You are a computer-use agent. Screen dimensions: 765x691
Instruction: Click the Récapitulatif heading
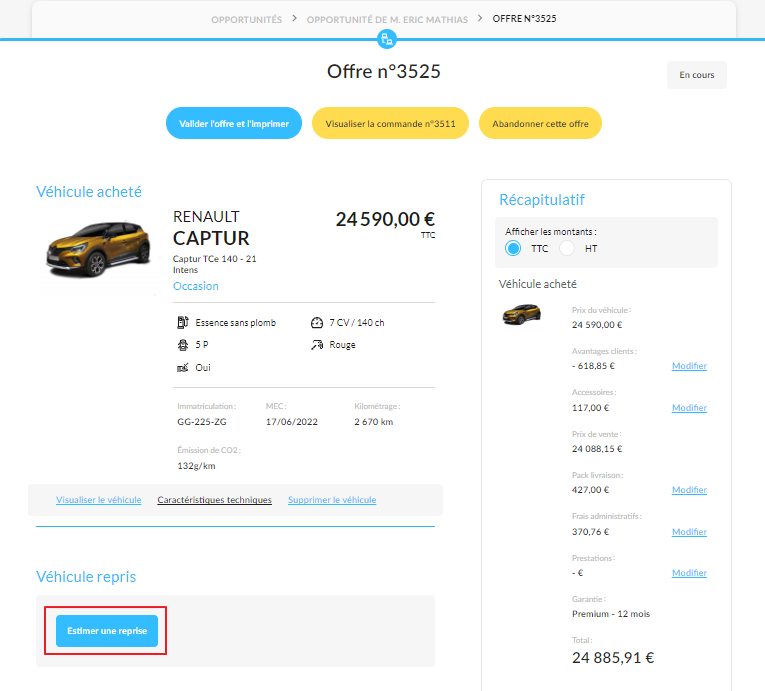pos(542,200)
